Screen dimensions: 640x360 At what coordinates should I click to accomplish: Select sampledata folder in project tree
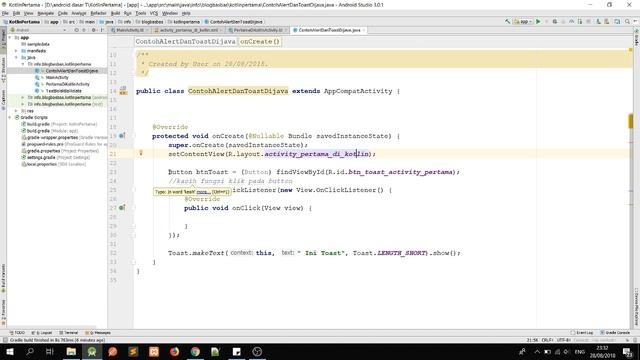click(38, 44)
